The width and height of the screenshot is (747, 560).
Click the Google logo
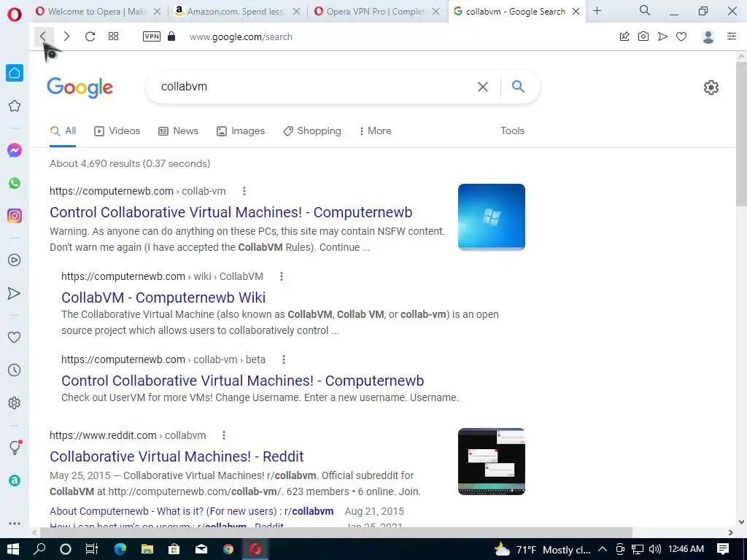pyautogui.click(x=80, y=87)
